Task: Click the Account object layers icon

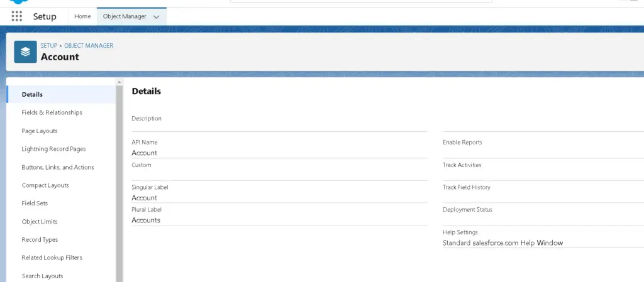Action: click(25, 52)
